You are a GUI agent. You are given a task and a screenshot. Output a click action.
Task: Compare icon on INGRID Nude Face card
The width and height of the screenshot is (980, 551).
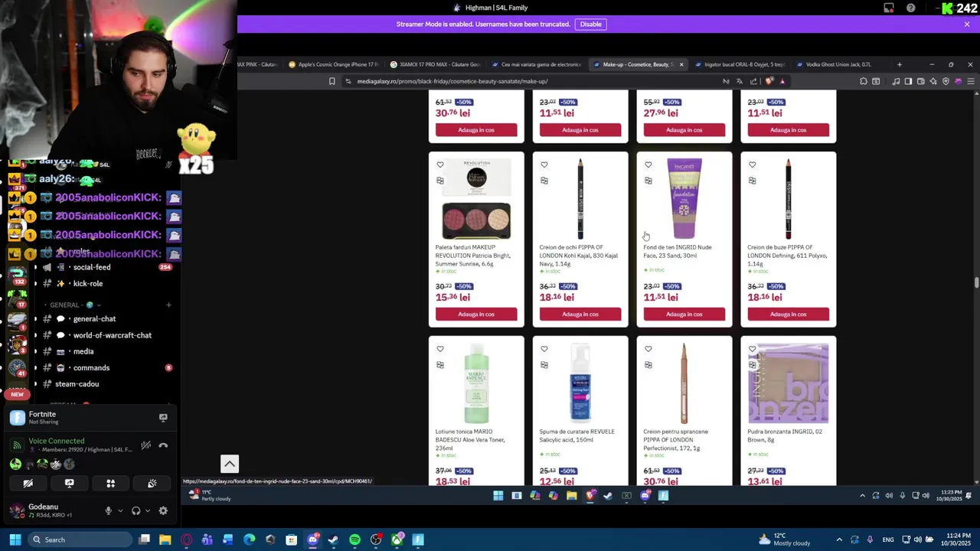pyautogui.click(x=648, y=181)
